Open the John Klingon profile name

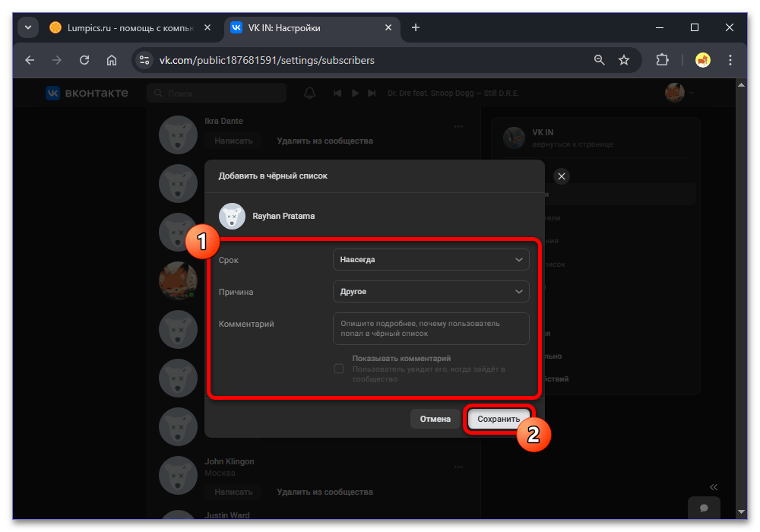pos(230,462)
